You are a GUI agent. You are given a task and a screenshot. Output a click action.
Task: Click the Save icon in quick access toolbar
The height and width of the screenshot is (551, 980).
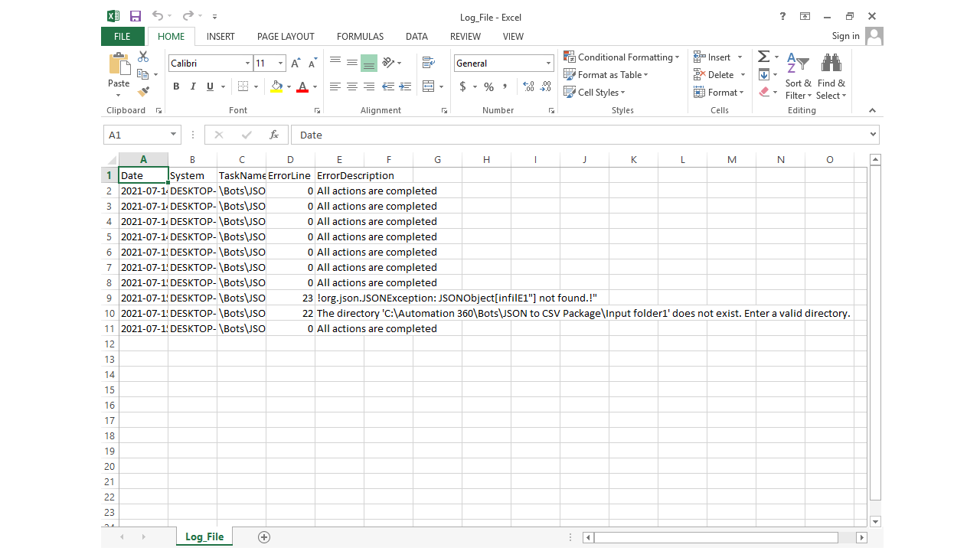click(x=136, y=16)
